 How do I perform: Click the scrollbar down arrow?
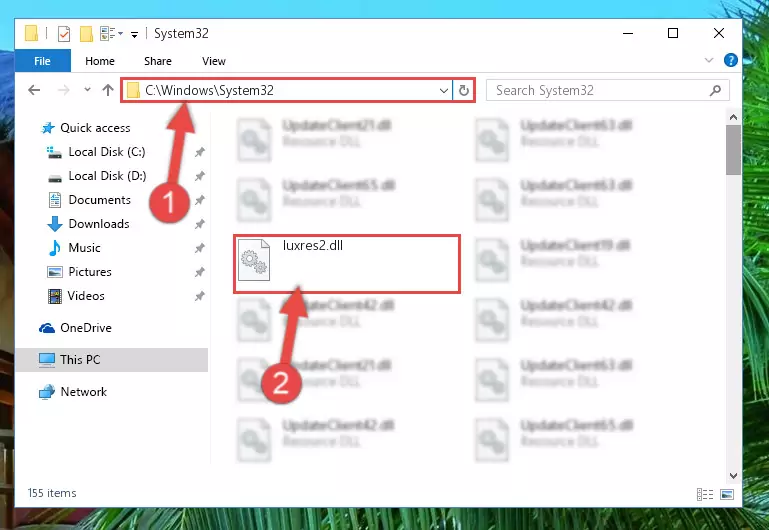coord(733,476)
